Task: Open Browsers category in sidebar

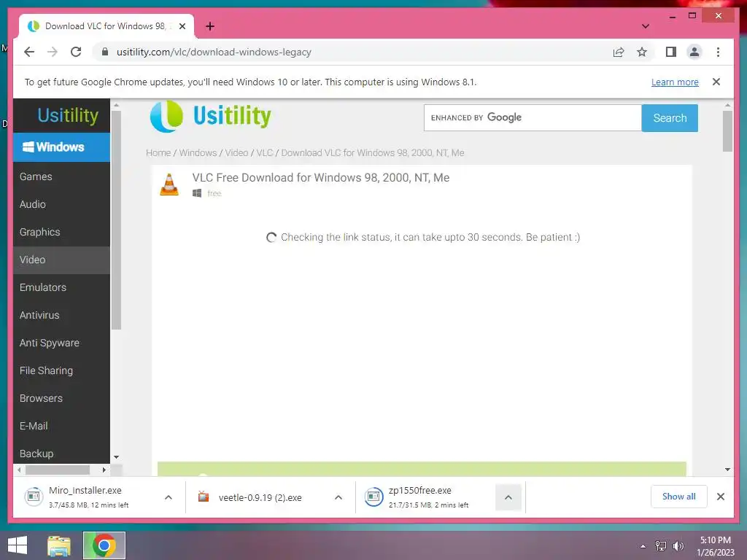Action: (x=61, y=398)
